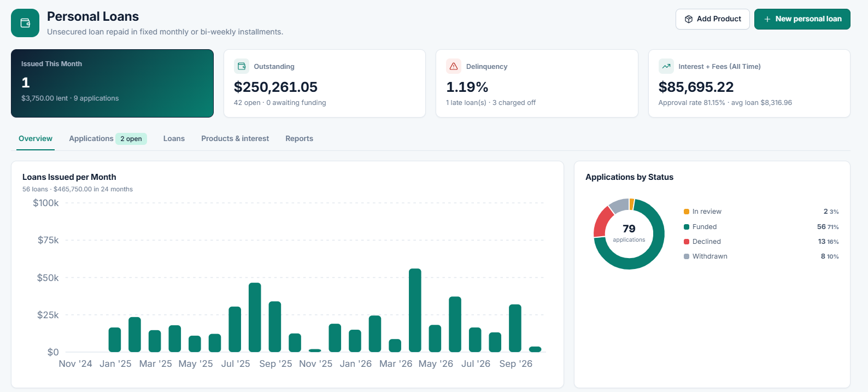The image size is (868, 392).
Task: Click the '2 3%' In review count
Action: tap(831, 212)
